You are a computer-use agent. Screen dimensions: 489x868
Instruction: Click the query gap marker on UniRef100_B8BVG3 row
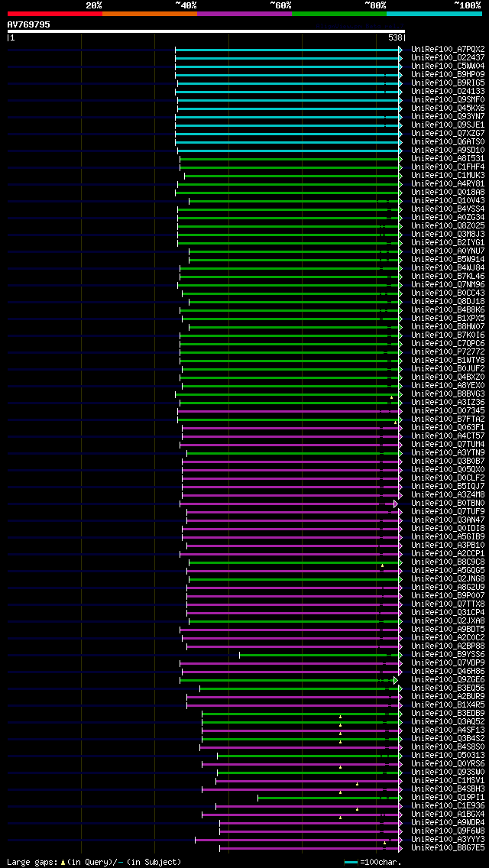391,397
